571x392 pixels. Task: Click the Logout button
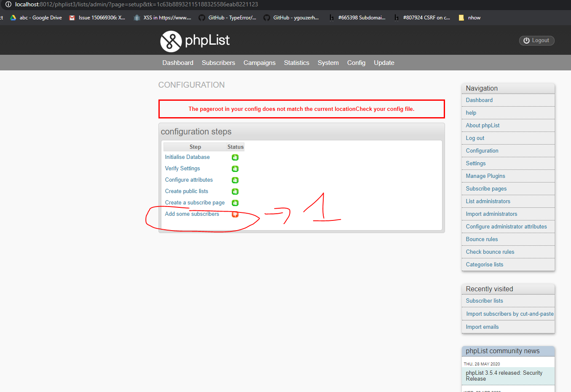click(x=536, y=40)
